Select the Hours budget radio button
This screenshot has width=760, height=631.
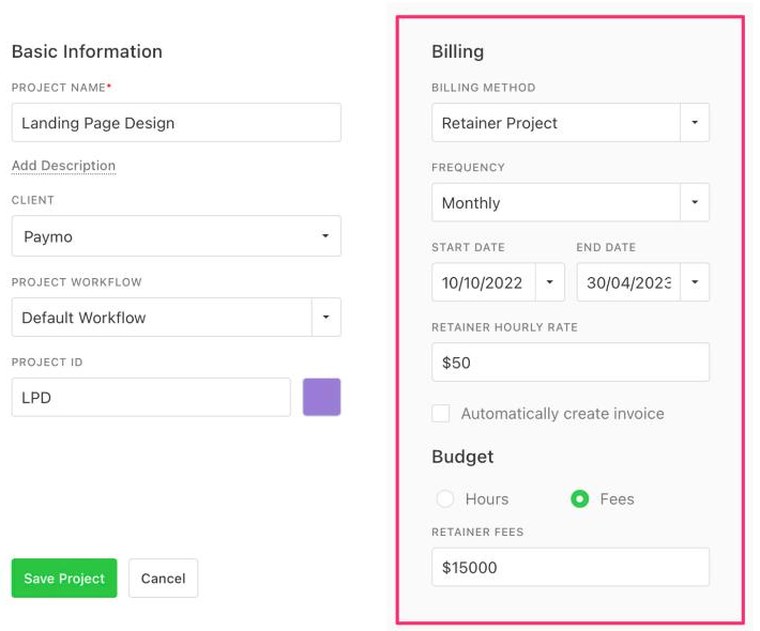[x=445, y=499]
